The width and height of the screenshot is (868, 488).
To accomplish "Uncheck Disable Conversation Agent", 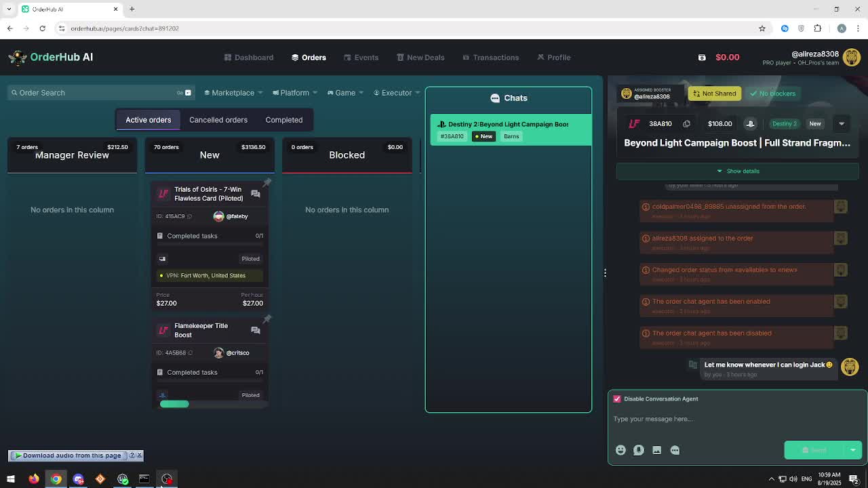I will (x=617, y=399).
